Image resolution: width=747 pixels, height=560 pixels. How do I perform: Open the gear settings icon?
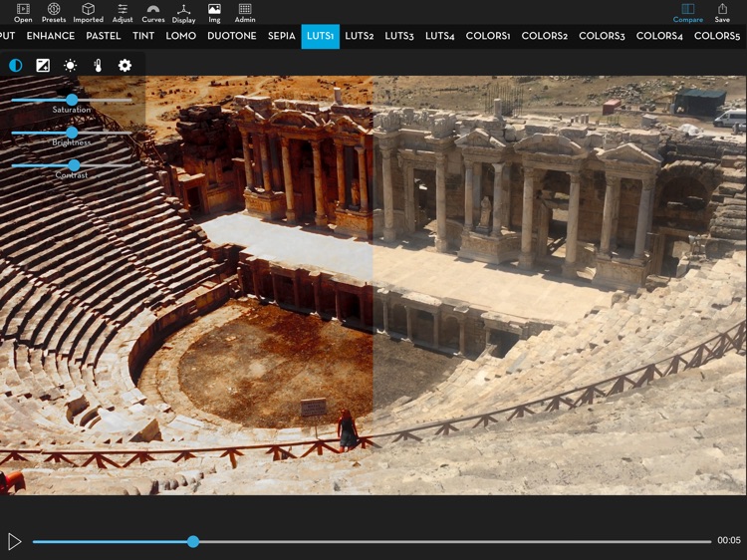[x=124, y=66]
